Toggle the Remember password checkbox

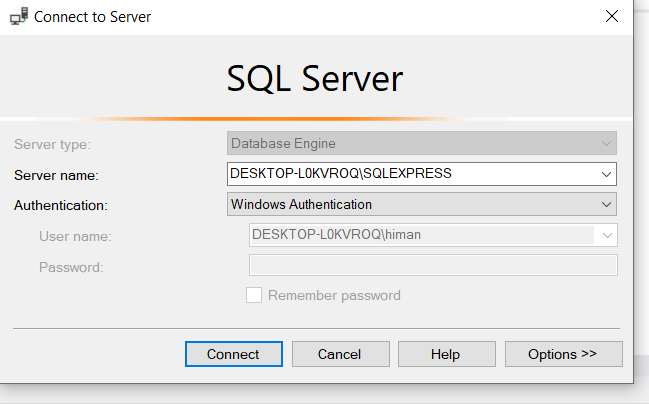pos(254,295)
